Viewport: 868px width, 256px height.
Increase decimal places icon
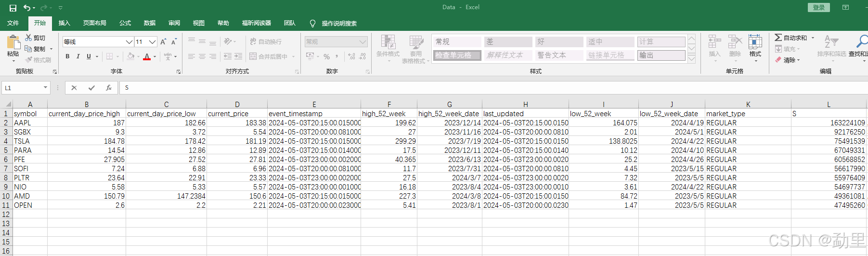click(351, 56)
